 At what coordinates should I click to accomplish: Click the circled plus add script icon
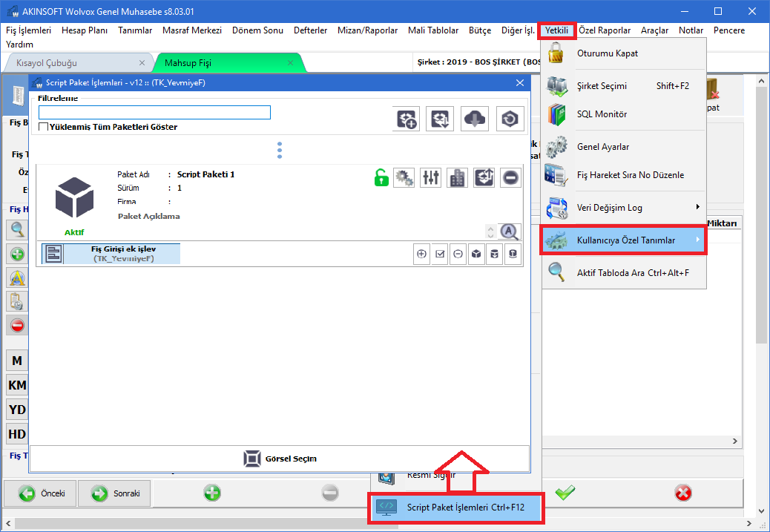click(421, 254)
